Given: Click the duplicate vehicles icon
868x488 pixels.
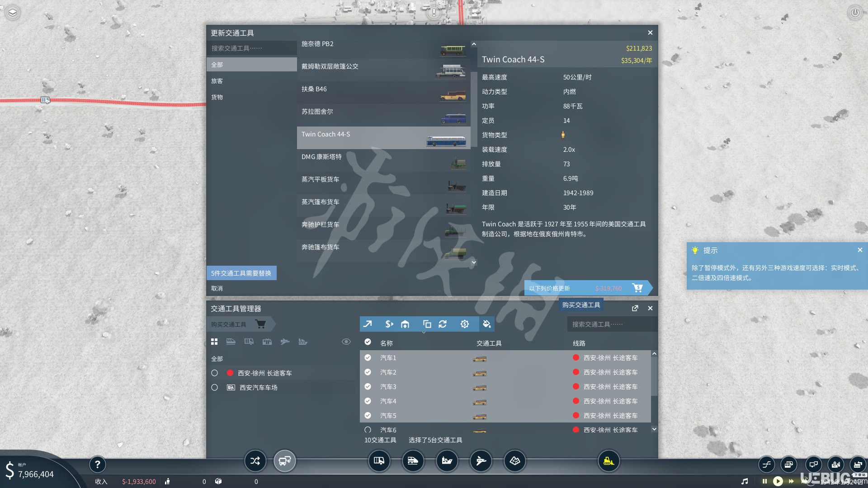Looking at the screenshot, I should click(x=427, y=324).
